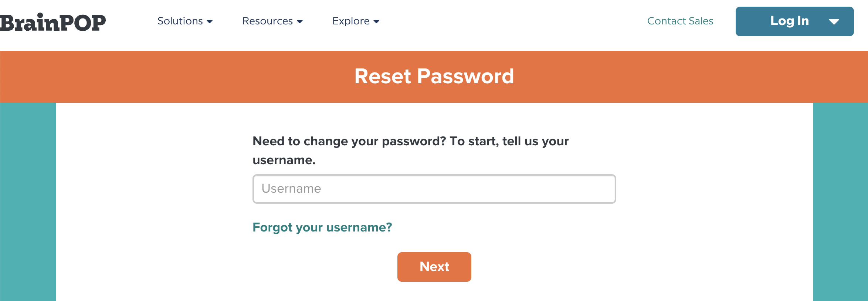Click the Log In button
The image size is (868, 301).
(x=789, y=21)
